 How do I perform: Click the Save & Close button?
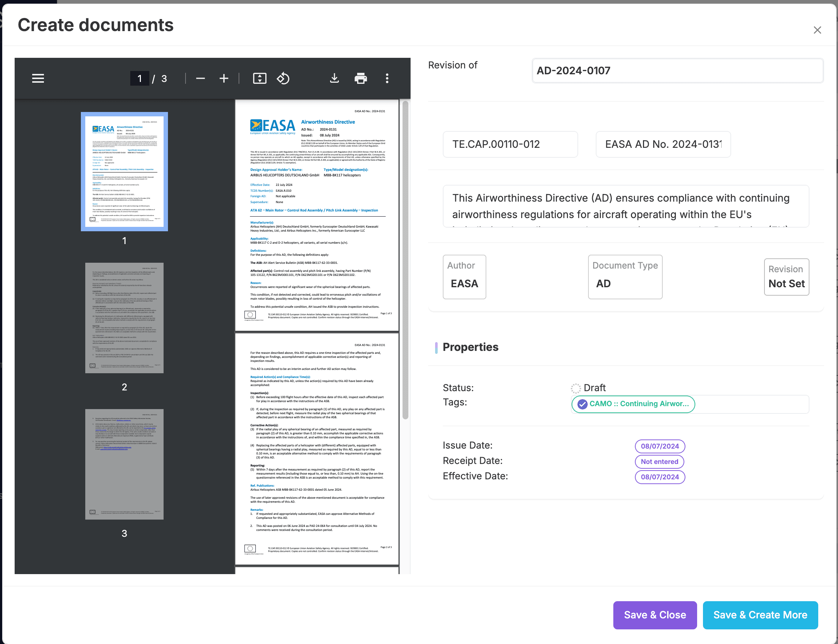point(655,615)
